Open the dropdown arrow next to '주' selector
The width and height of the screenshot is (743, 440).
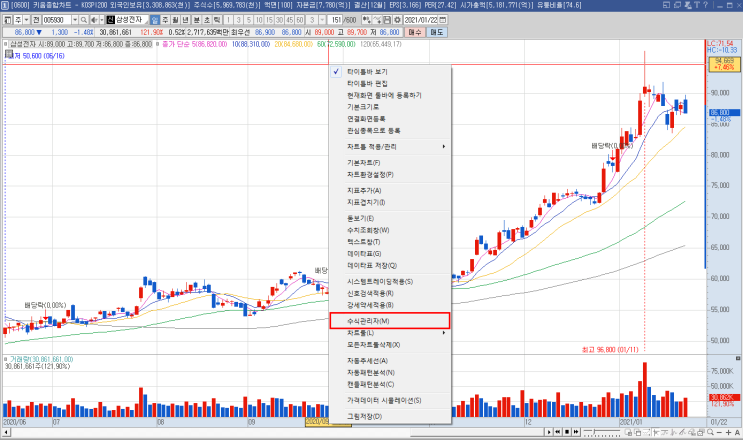tap(27, 20)
